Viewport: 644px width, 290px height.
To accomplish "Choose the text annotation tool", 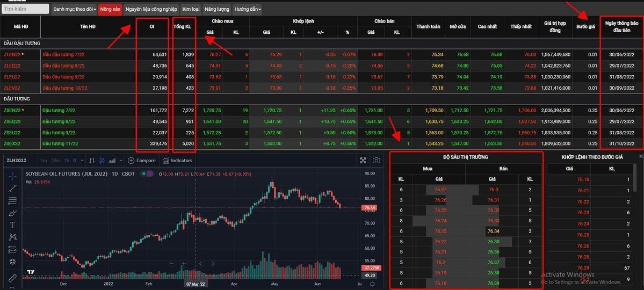I will pyautogui.click(x=12, y=225).
